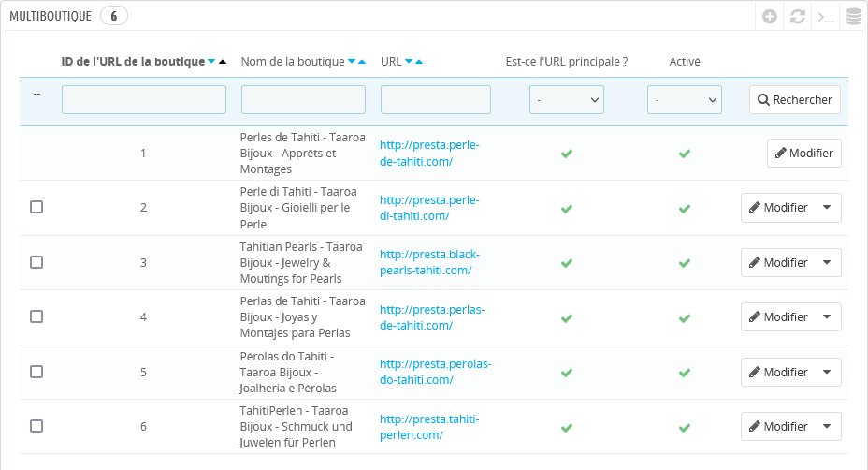Open presta.perle-de-tahiti.com link
The width and height of the screenshot is (868, 470).
[x=429, y=153]
